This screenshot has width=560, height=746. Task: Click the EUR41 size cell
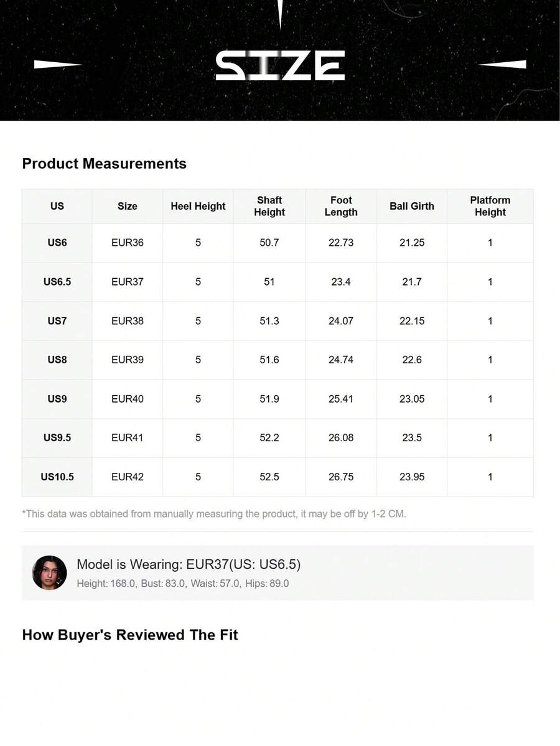click(128, 437)
